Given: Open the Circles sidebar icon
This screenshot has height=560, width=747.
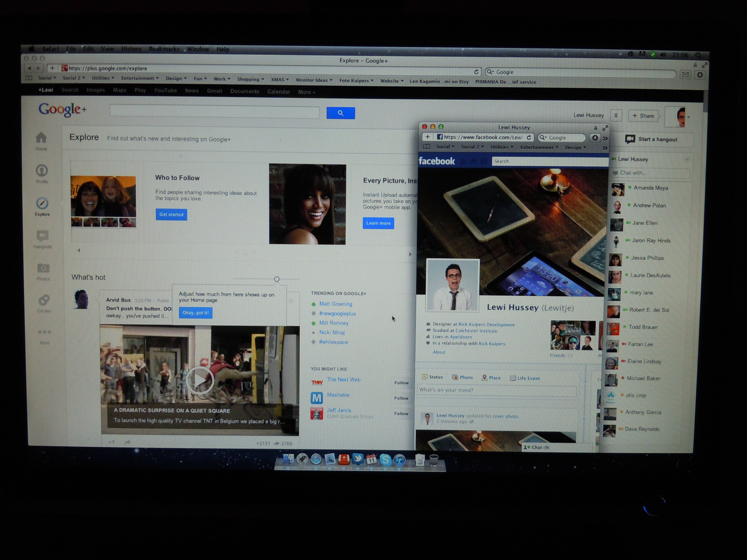Looking at the screenshot, I should tap(44, 300).
